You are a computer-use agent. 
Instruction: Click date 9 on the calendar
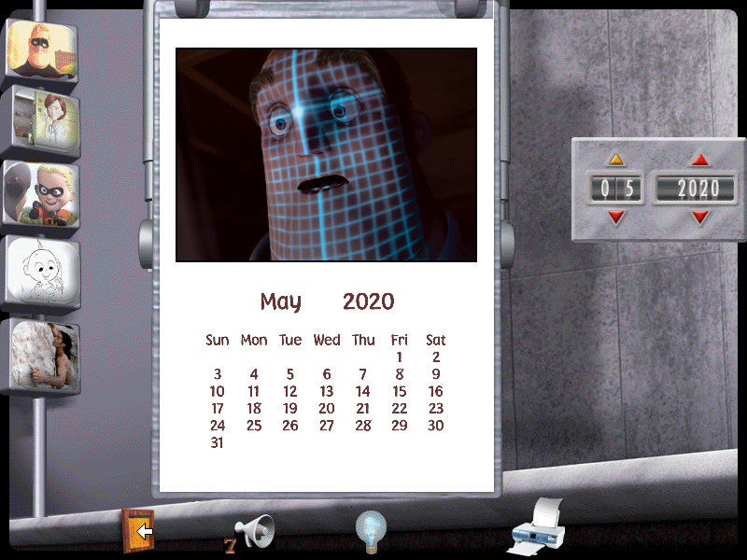[436, 374]
